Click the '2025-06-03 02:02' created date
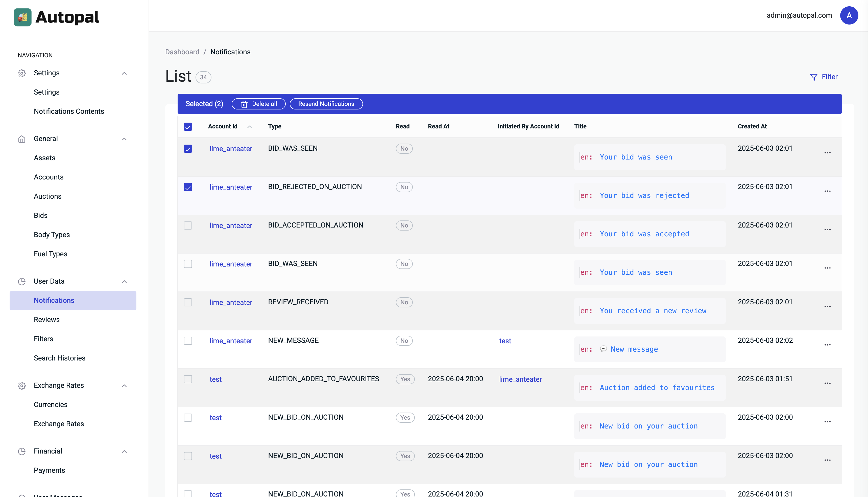The height and width of the screenshot is (497, 868). 765,340
